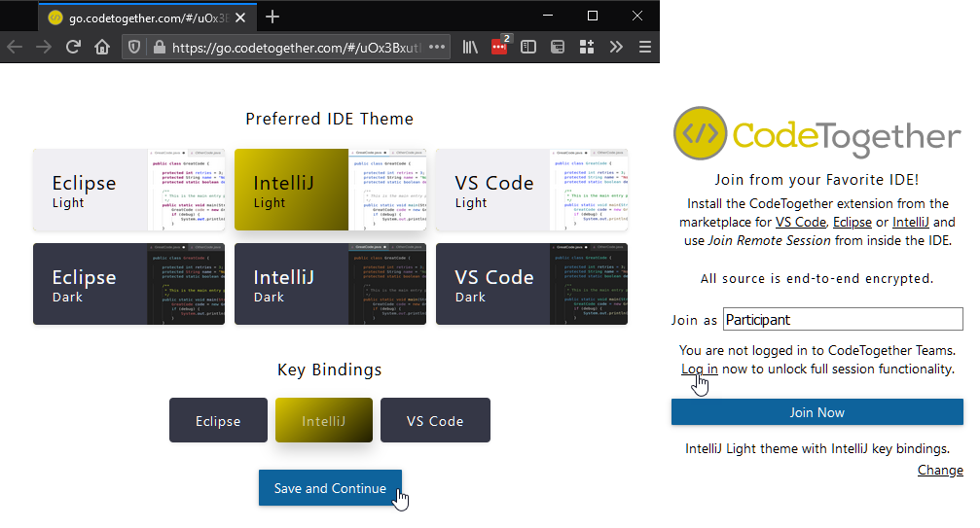Open the Firefox hamburger menu

644,47
